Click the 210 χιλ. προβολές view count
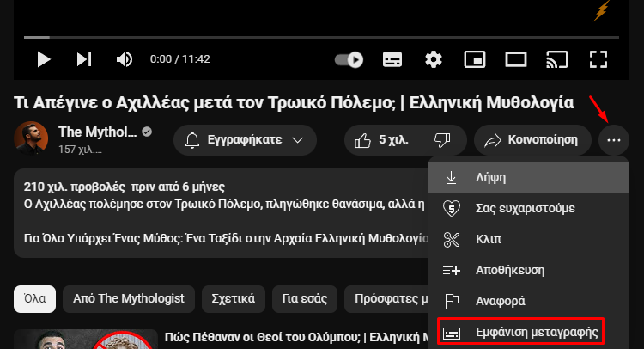 pos(75,187)
